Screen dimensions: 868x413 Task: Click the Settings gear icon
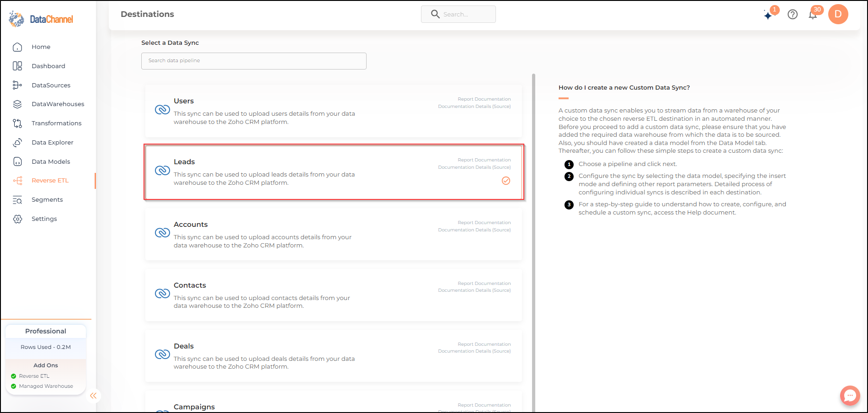pyautogui.click(x=17, y=219)
